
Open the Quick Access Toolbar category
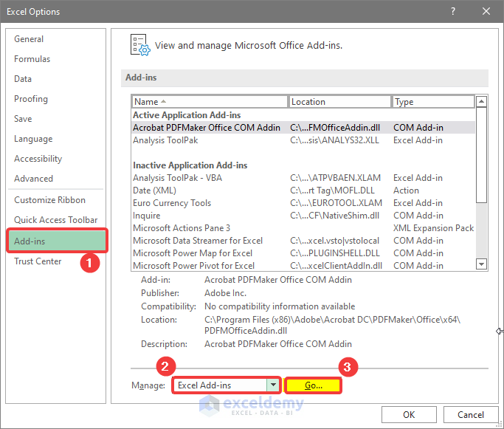(x=55, y=220)
